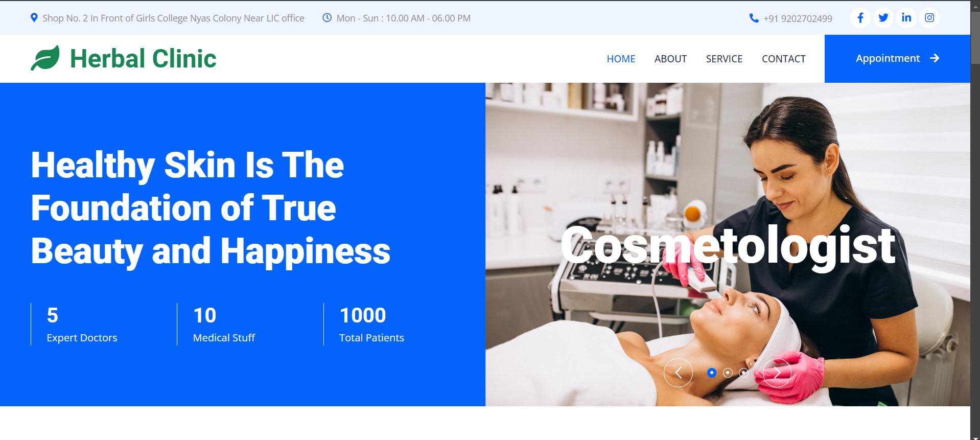This screenshot has width=980, height=440.
Task: Advance to next slide with right chevron
Action: (x=777, y=373)
